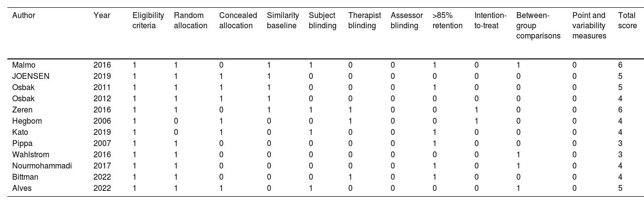
Task: Click the 'Between-group comparisons' header
Action: [x=538, y=25]
